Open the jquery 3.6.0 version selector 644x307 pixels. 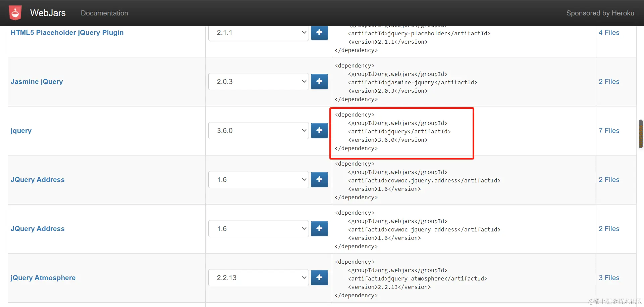[x=258, y=131]
